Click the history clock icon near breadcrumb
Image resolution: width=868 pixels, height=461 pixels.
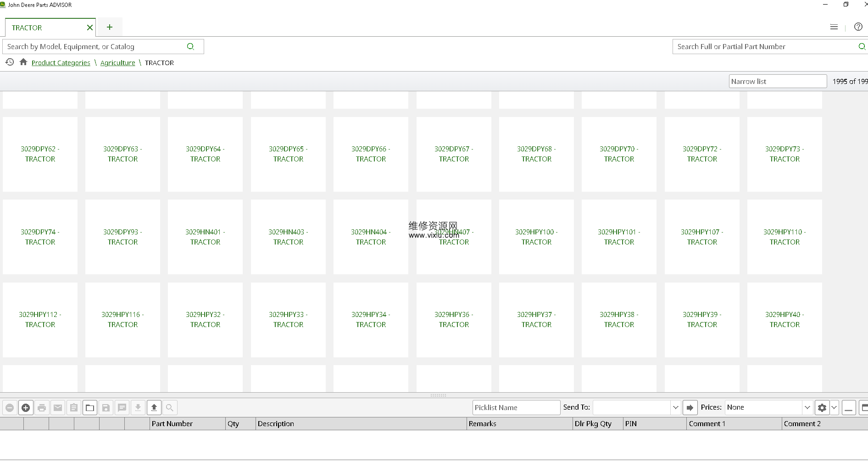10,62
